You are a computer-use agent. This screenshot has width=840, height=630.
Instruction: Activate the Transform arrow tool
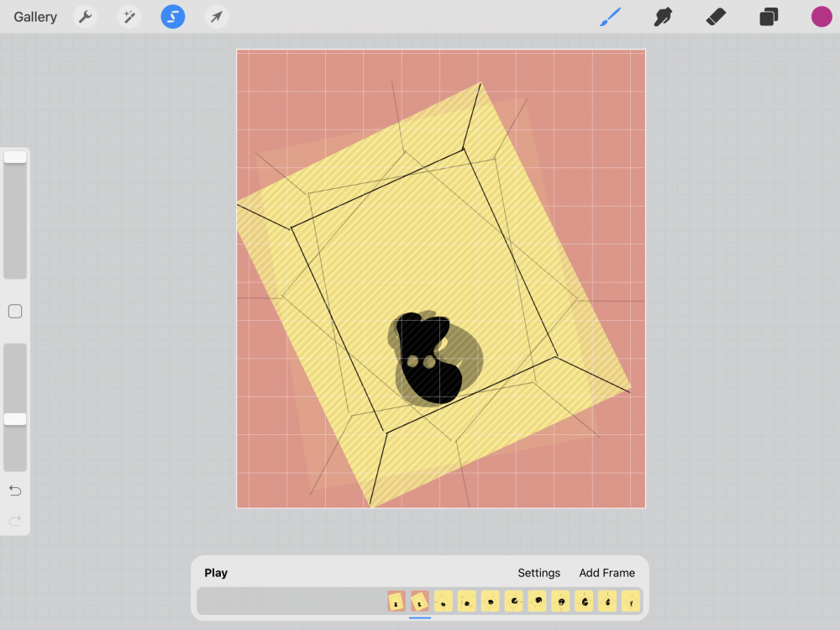pyautogui.click(x=217, y=17)
